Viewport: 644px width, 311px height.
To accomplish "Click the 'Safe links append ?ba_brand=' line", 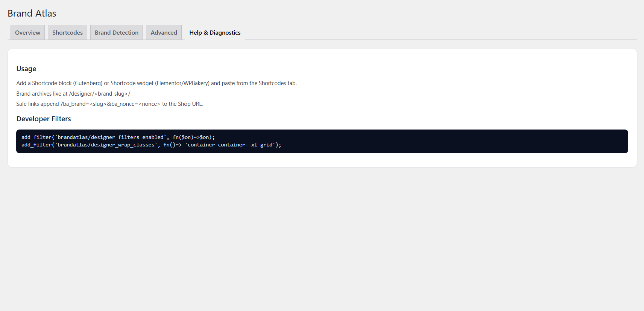I will (109, 104).
